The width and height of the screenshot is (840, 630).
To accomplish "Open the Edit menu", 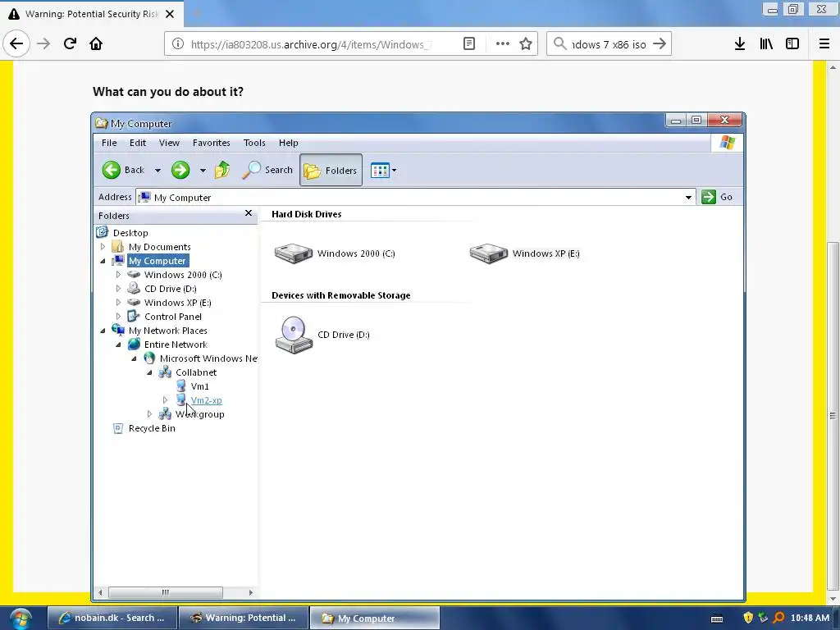I will point(138,143).
